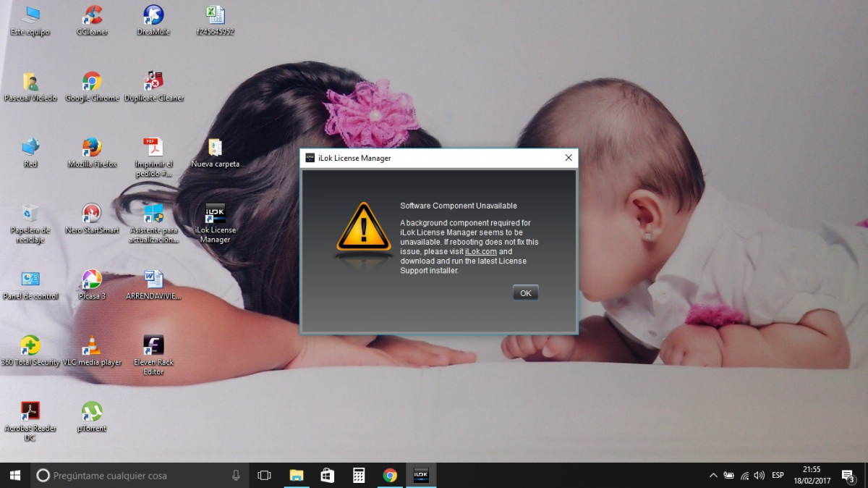Click OK in the iLok dialog
The width and height of the screenshot is (868, 488).
point(525,293)
